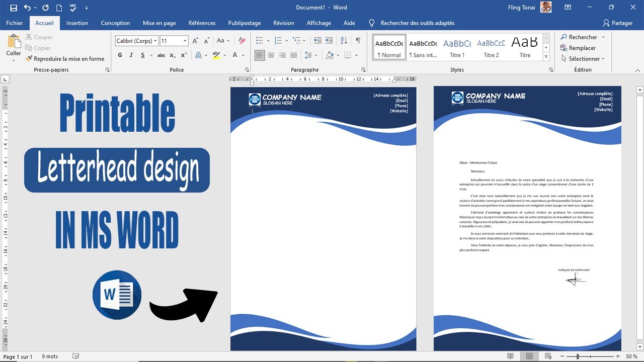Open the Références tab
The width and height of the screenshot is (644, 362).
[202, 23]
